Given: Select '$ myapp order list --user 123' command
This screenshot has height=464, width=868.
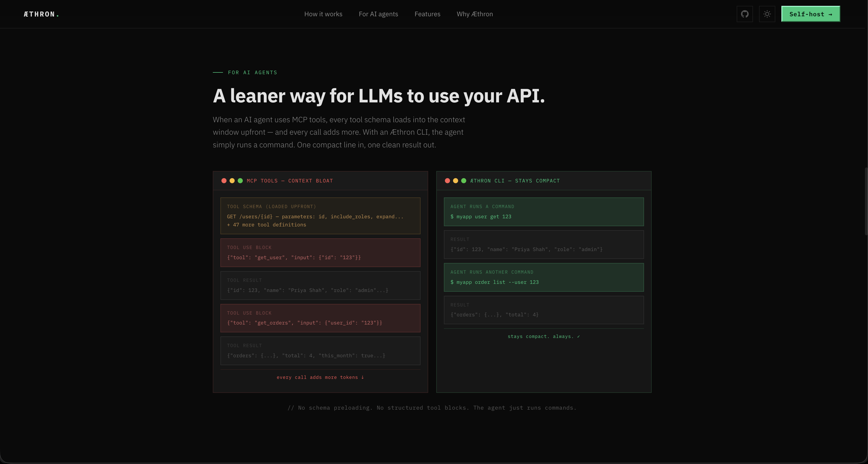Looking at the screenshot, I should (x=494, y=282).
